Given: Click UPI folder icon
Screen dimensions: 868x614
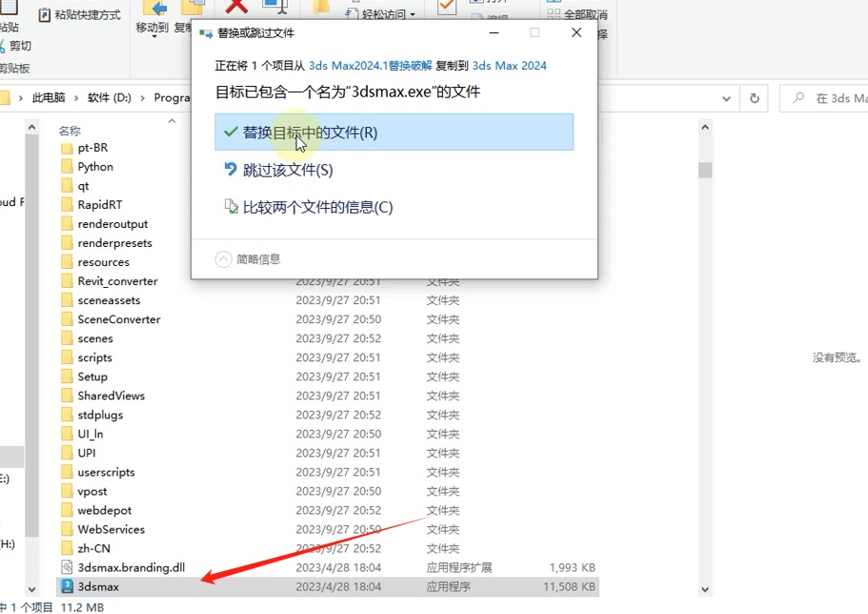Looking at the screenshot, I should [67, 453].
